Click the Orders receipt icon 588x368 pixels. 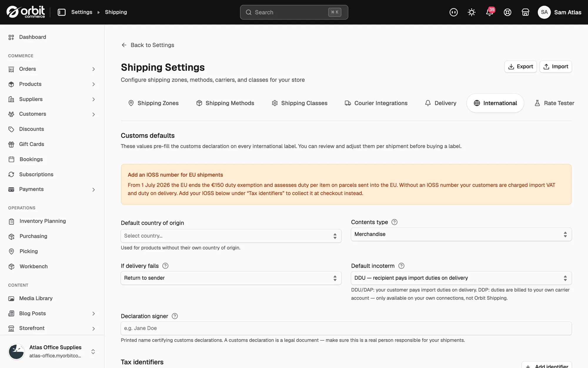click(x=11, y=69)
